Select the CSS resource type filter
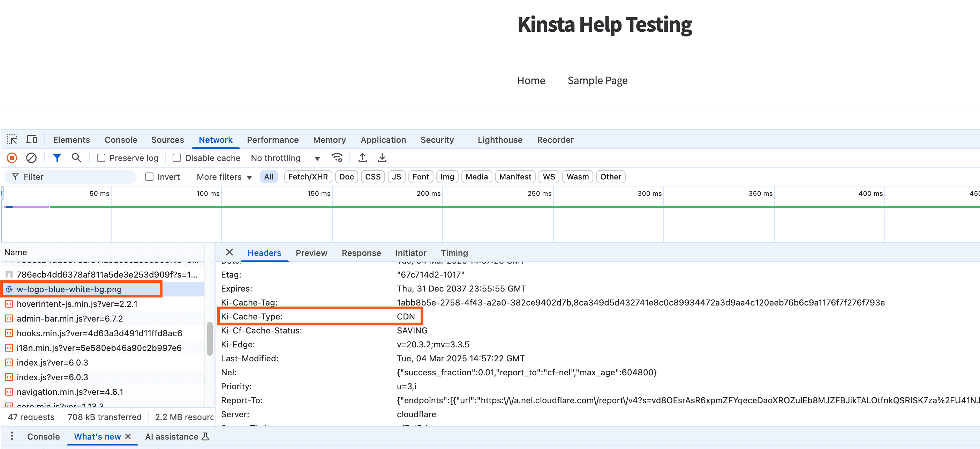This screenshot has width=980, height=449. (x=373, y=177)
